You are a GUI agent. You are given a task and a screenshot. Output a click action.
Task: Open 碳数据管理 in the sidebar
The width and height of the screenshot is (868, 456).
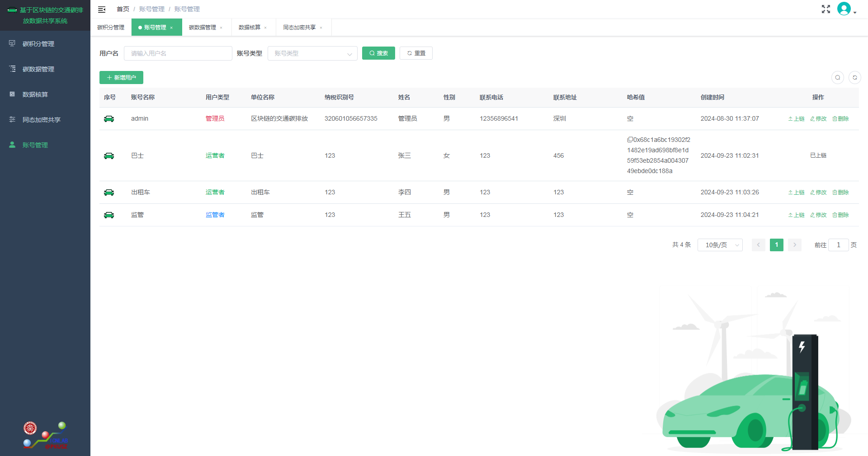45,69
